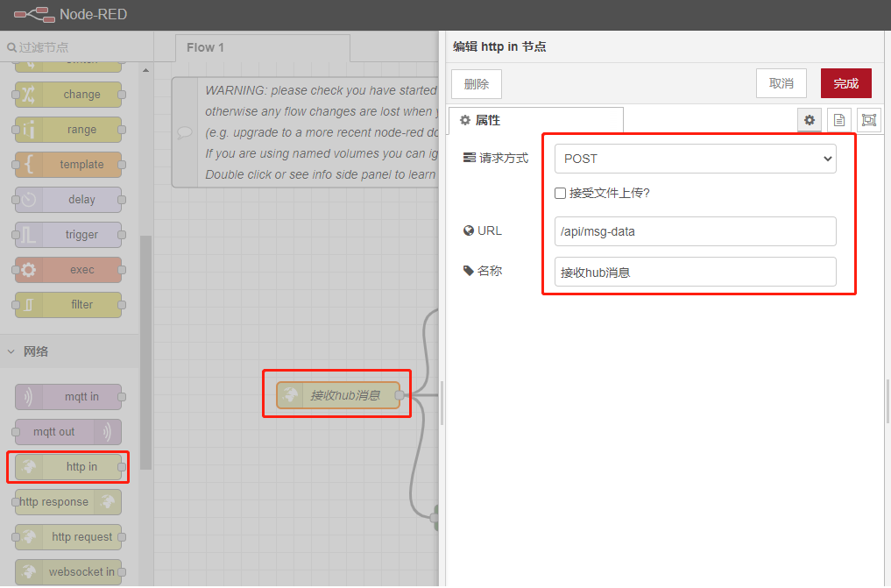Click the 编辑 http in 节点 title
891x588 pixels.
click(499, 46)
